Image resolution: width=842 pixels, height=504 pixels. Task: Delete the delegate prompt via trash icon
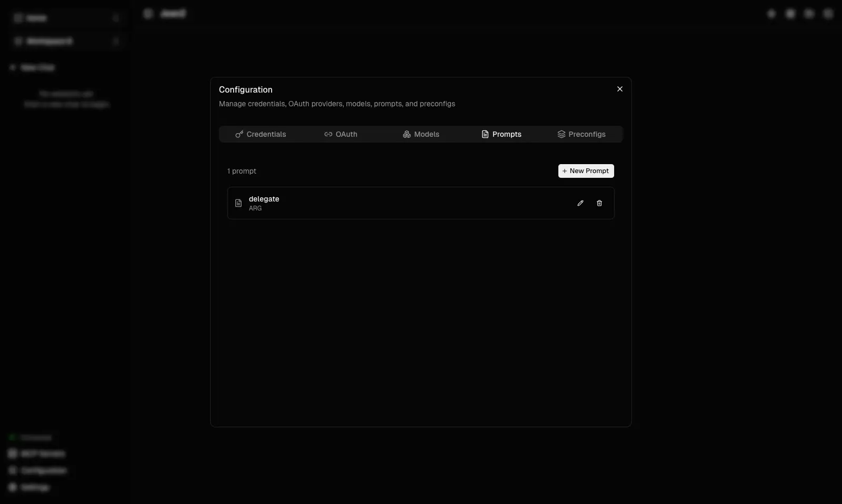click(599, 203)
